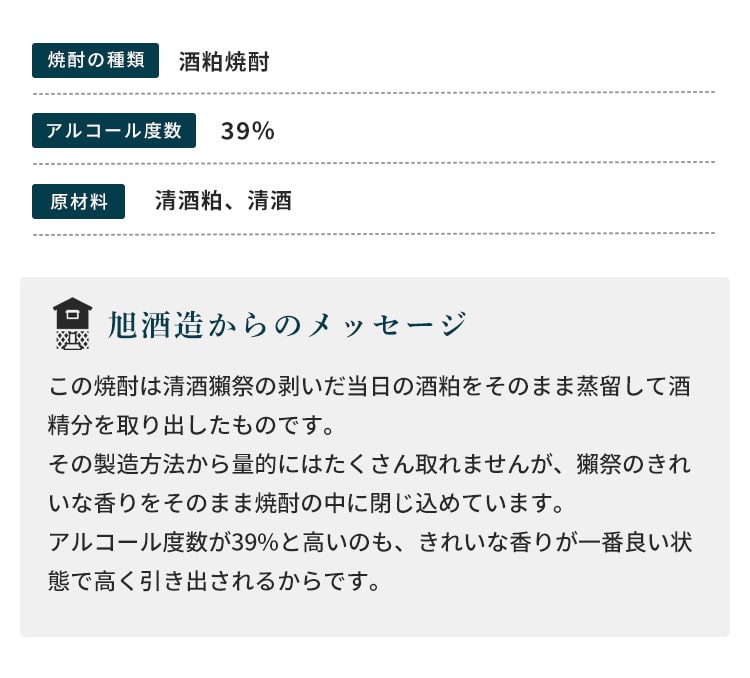Click the 39% alcohol value
Viewport: 750px width, 678px height.
[x=248, y=131]
